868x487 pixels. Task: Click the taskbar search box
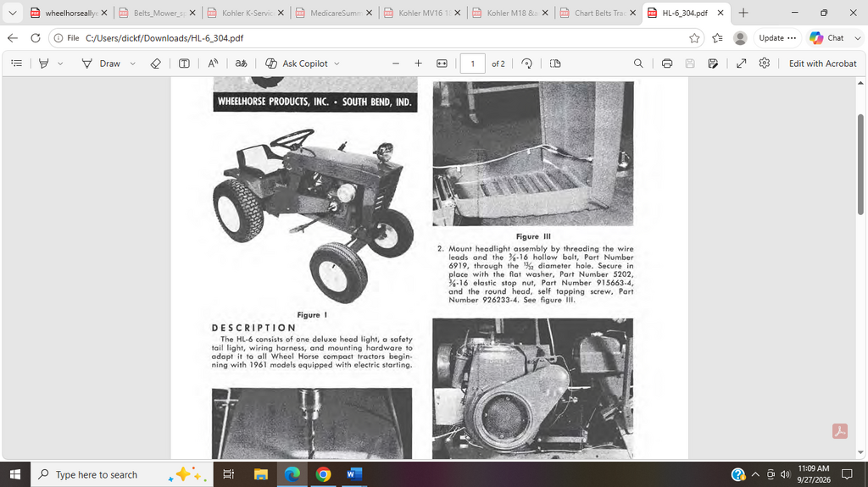pyautogui.click(x=122, y=474)
